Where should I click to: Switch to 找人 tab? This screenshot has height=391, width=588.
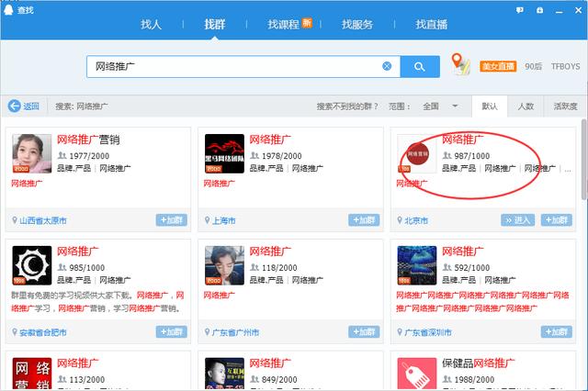151,25
